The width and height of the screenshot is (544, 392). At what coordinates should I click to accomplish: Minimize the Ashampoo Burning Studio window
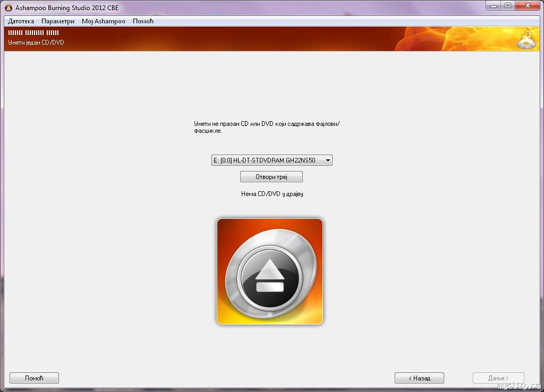click(x=494, y=5)
